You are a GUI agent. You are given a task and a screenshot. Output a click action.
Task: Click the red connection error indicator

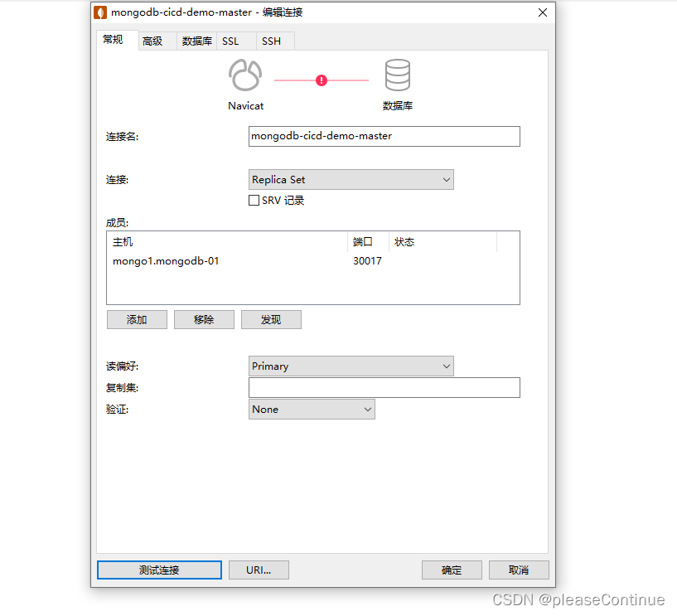coord(322,80)
